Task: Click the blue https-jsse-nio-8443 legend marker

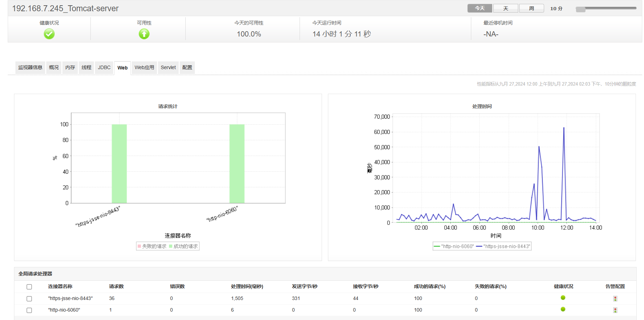Action: point(479,246)
